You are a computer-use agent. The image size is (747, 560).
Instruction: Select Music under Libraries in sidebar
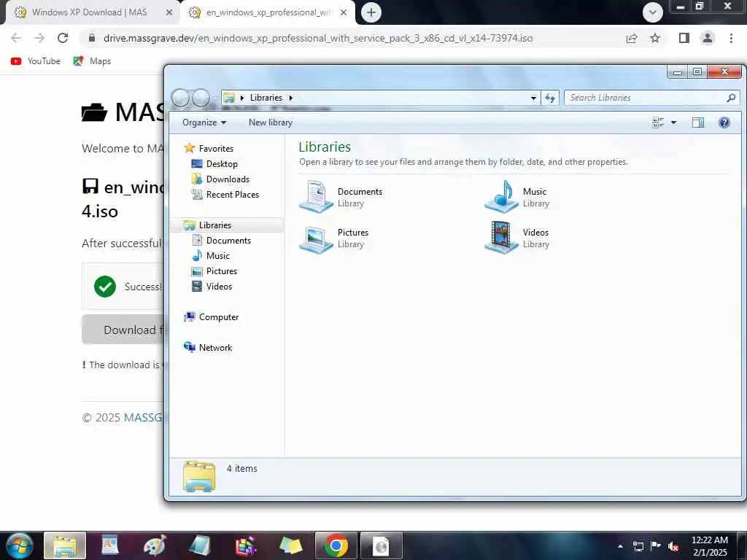point(217,256)
